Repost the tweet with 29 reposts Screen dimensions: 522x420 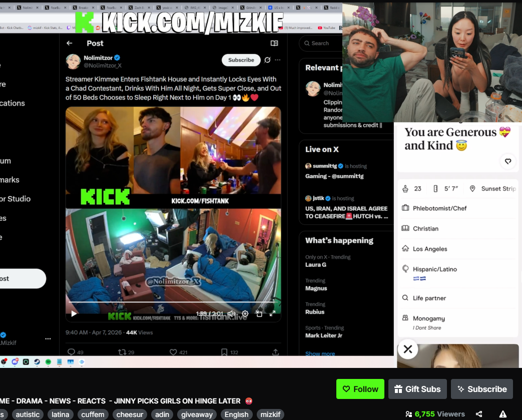click(126, 352)
